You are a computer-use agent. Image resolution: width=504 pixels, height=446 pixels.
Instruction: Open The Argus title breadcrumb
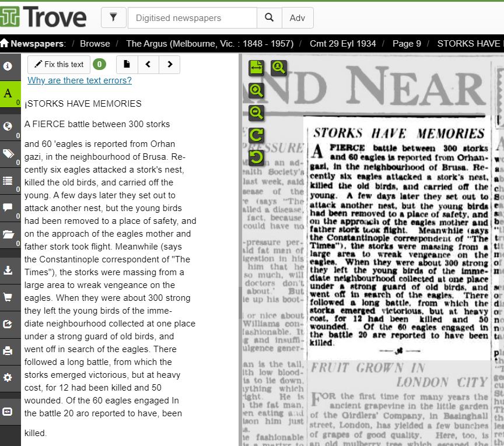tap(209, 43)
